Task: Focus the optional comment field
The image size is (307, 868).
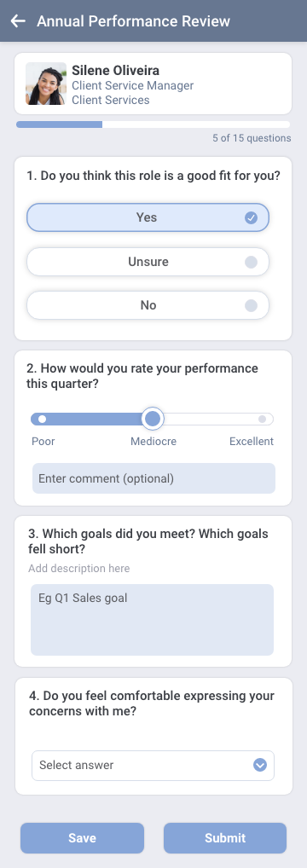Action: (153, 478)
